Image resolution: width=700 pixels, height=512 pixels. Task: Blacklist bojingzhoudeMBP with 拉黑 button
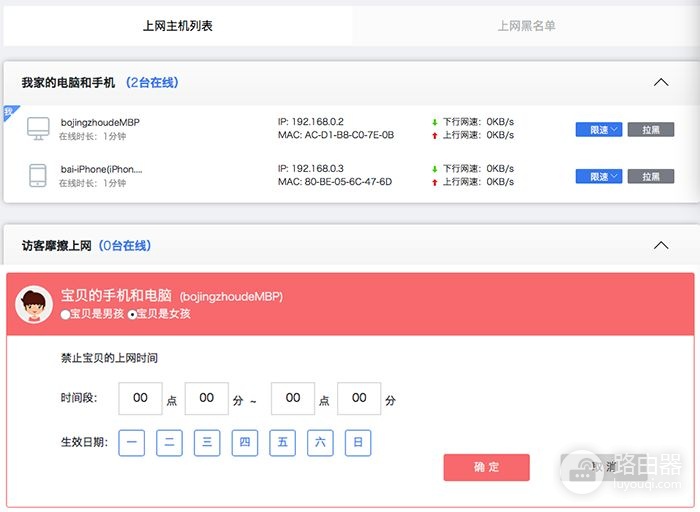651,129
